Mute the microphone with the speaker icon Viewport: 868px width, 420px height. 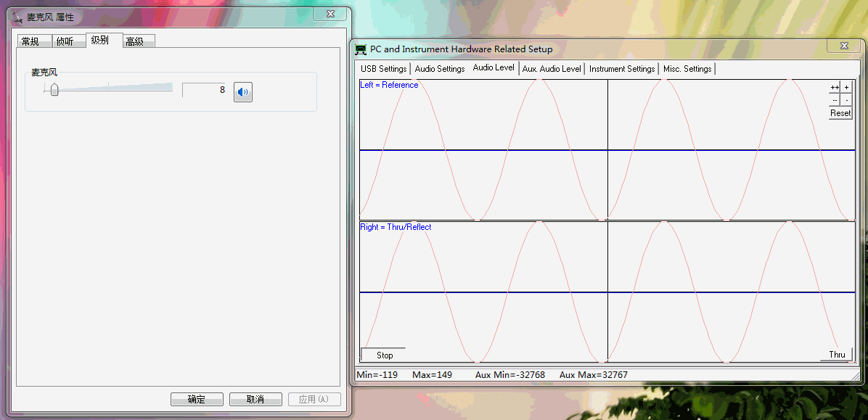coord(243,92)
